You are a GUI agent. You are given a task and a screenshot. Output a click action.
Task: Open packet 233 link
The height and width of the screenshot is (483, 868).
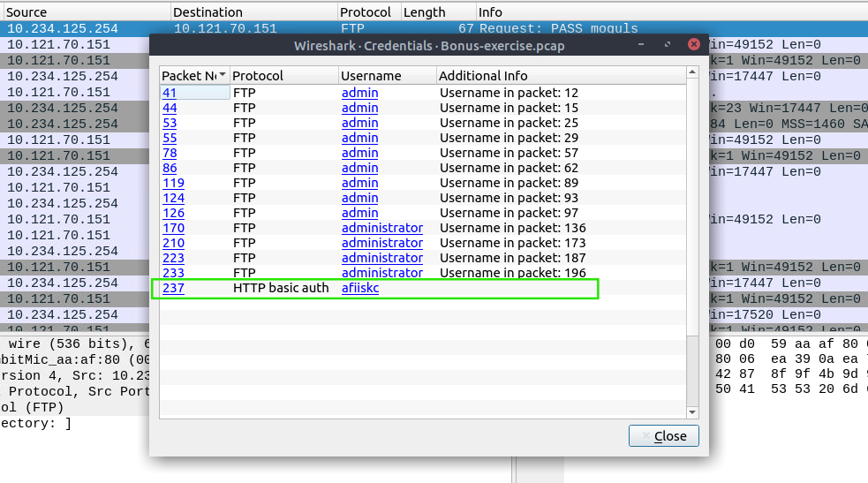173,272
